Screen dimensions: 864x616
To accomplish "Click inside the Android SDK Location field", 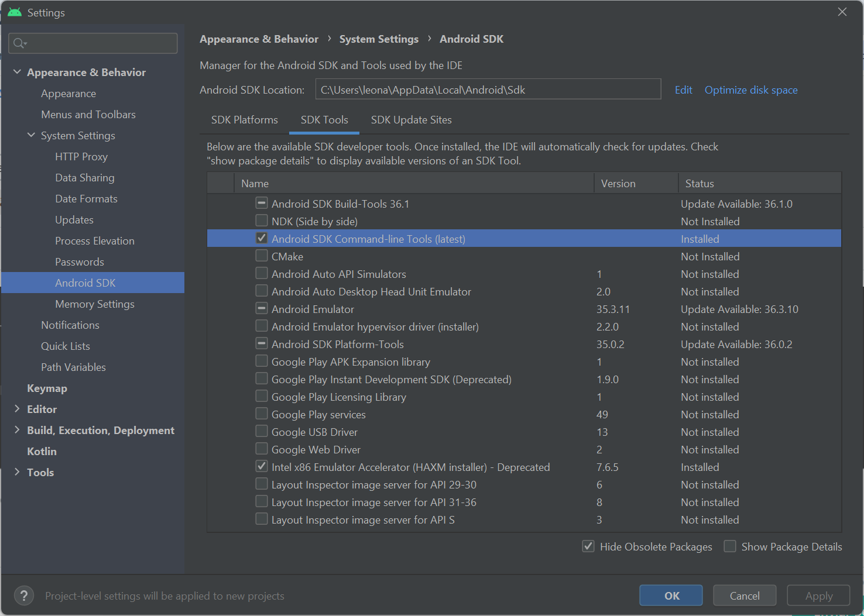I will pos(488,89).
